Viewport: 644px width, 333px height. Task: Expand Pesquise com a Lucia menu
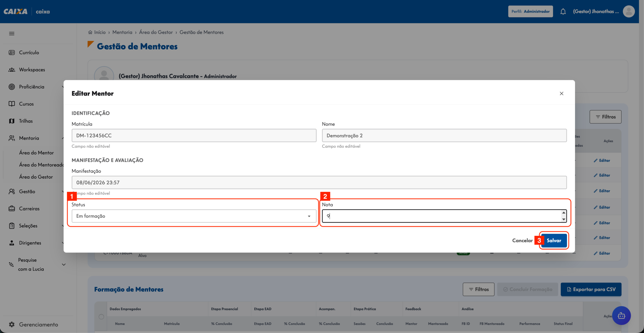tap(64, 265)
